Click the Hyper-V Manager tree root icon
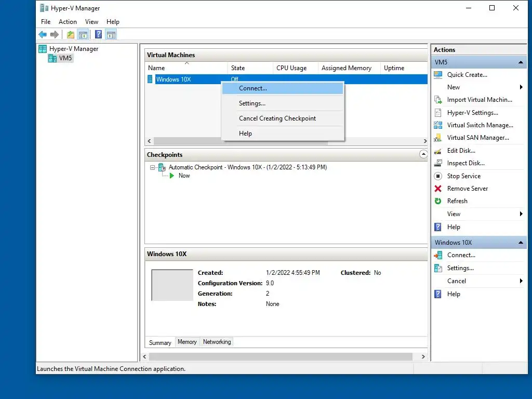Screen dimensions: 532x399 pos(43,49)
